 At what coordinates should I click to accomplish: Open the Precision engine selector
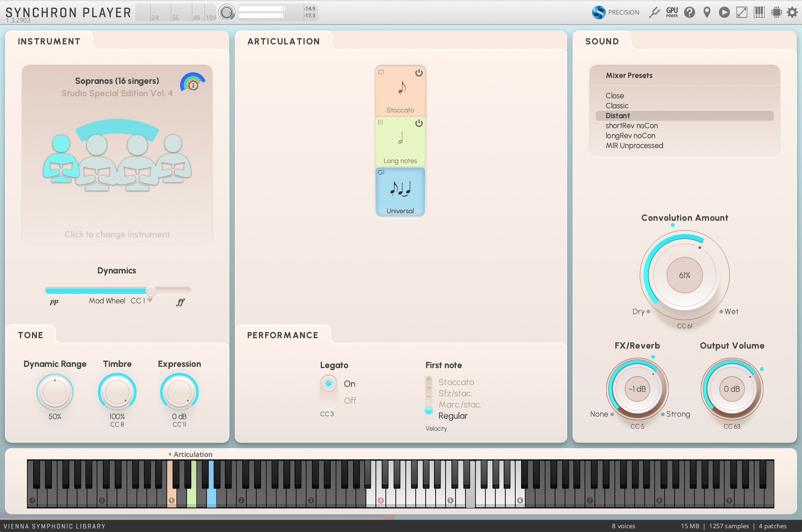pyautogui.click(x=615, y=12)
